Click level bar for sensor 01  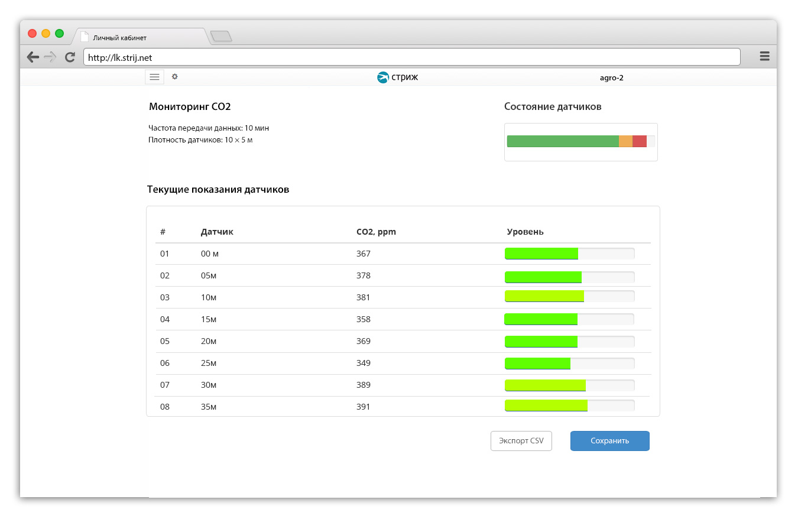[569, 254]
